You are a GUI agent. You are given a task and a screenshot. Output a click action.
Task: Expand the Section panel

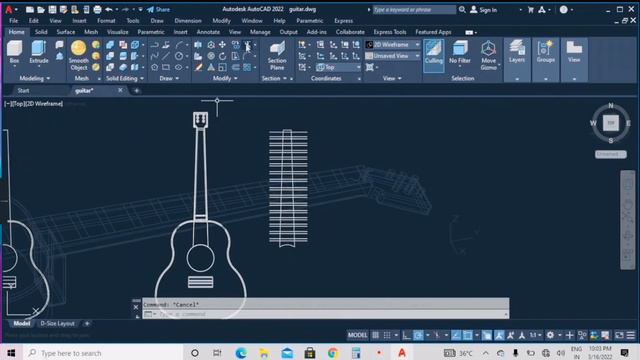tap(274, 78)
